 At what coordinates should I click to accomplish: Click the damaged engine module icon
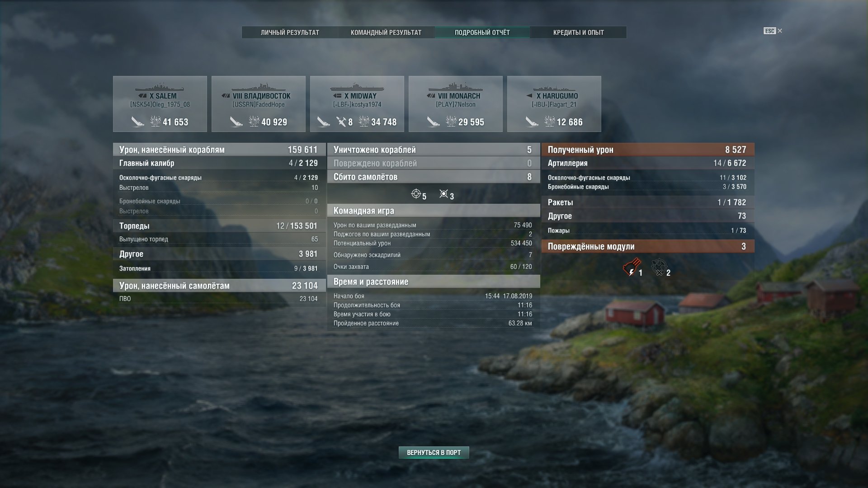[631, 267]
